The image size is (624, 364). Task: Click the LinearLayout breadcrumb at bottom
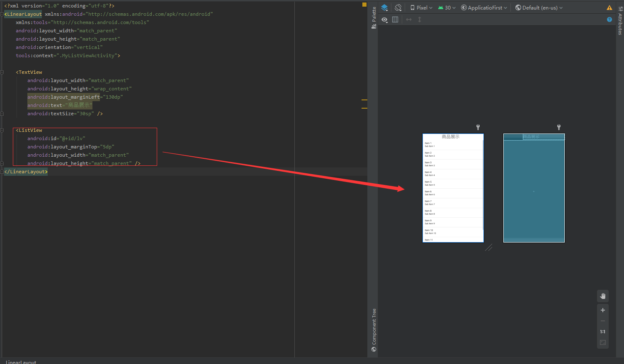(x=21, y=362)
